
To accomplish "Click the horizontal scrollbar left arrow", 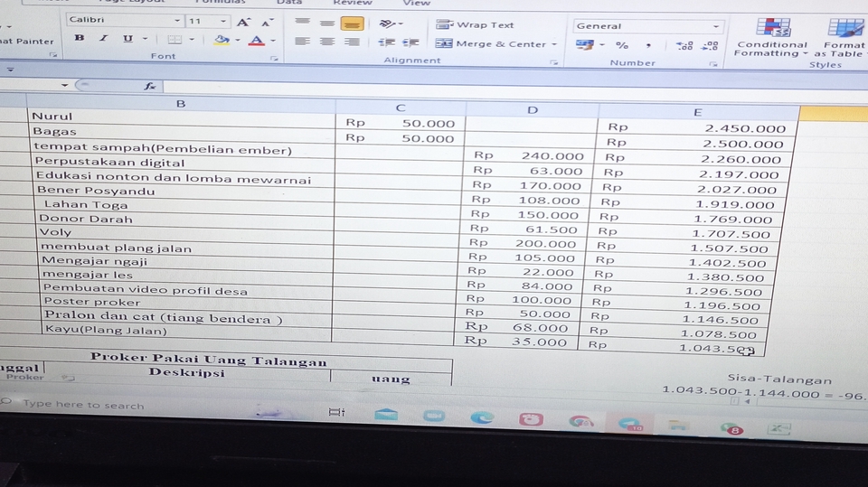I will [748, 401].
